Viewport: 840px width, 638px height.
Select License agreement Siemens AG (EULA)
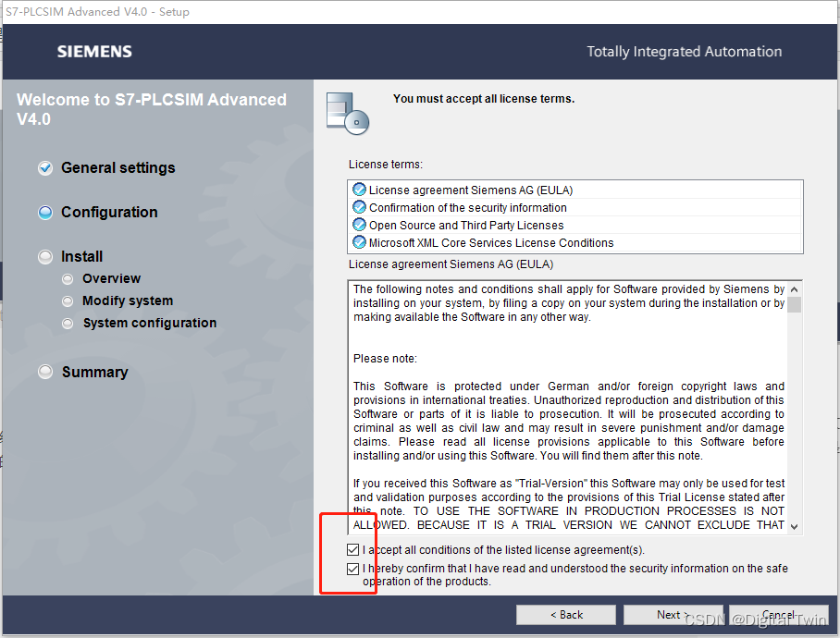point(574,190)
